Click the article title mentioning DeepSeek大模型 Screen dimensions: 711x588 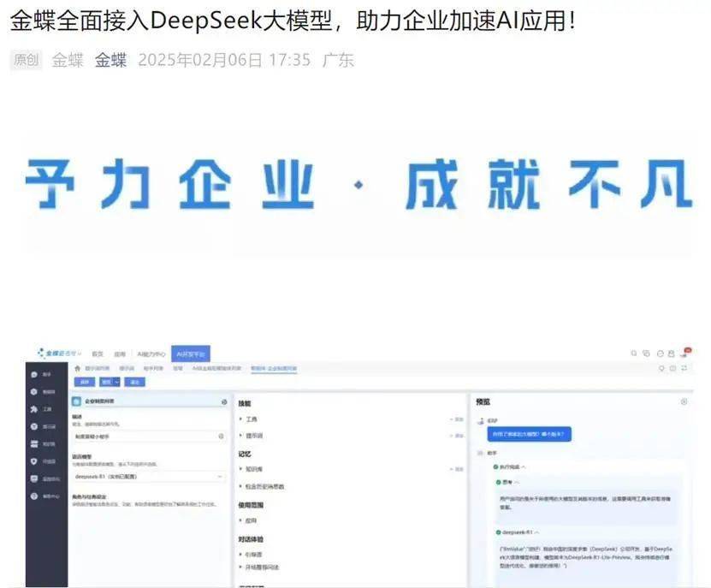[x=293, y=21]
